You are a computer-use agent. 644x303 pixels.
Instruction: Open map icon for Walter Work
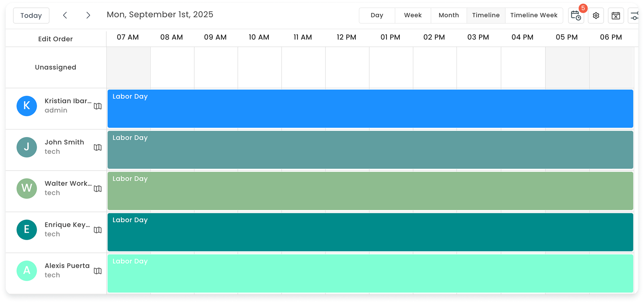tap(98, 189)
